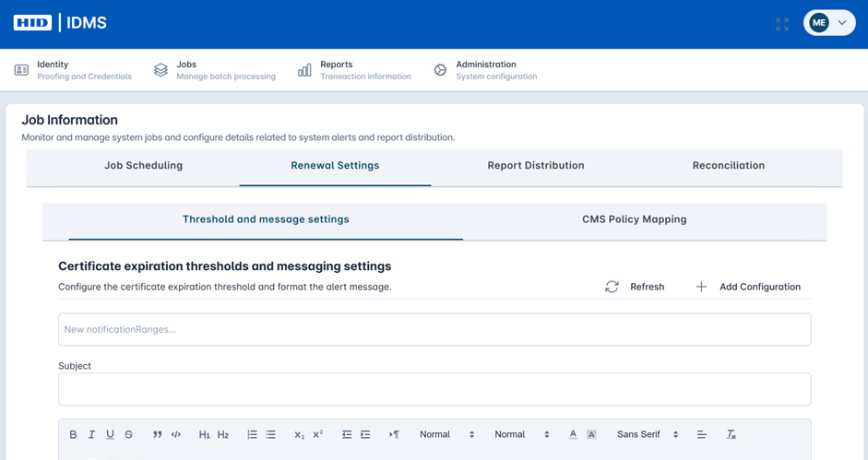Switch to CMS Policy Mapping tab
The image size is (868, 460).
634,219
